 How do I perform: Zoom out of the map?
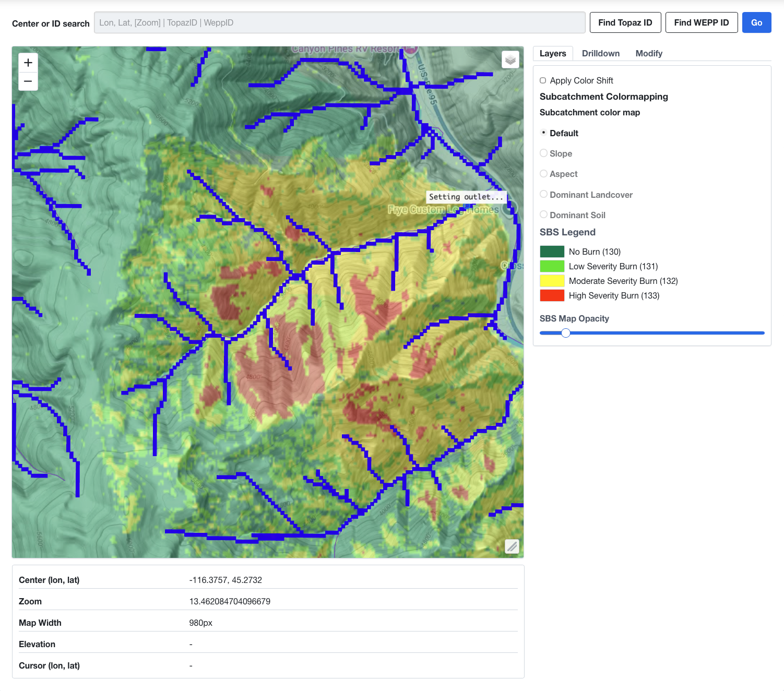28,81
